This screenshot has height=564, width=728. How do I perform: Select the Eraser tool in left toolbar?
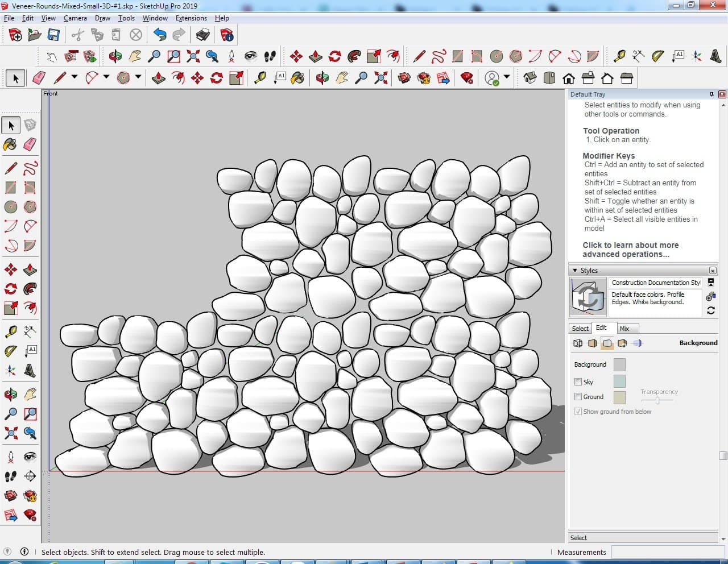point(30,144)
